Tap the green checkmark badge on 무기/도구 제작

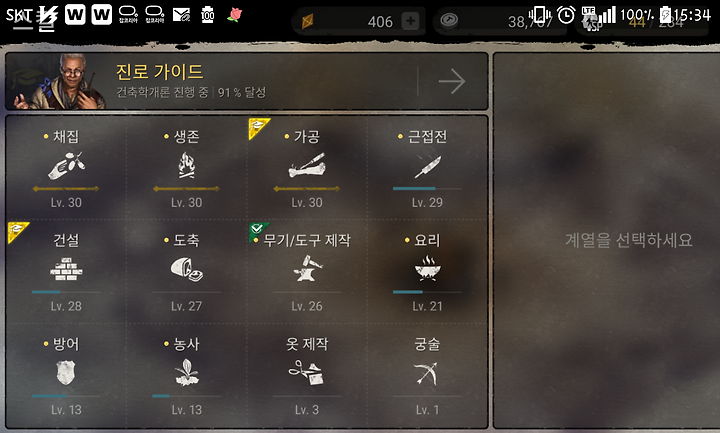257,230
